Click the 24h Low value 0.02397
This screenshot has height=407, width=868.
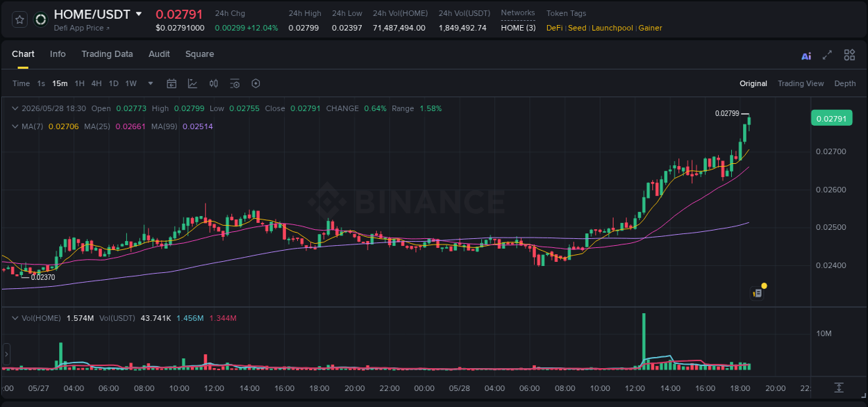pyautogui.click(x=347, y=28)
